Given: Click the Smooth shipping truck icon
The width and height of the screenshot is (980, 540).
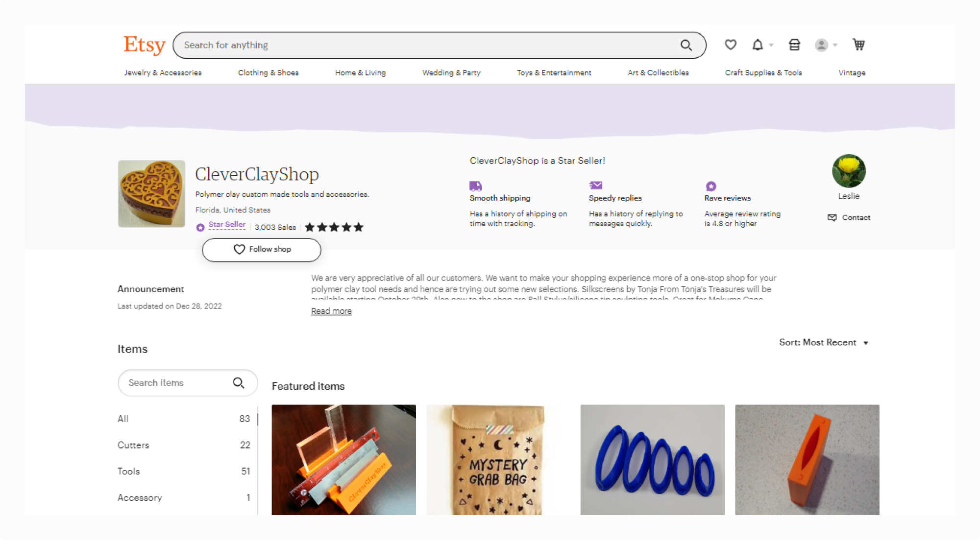Looking at the screenshot, I should 476,186.
